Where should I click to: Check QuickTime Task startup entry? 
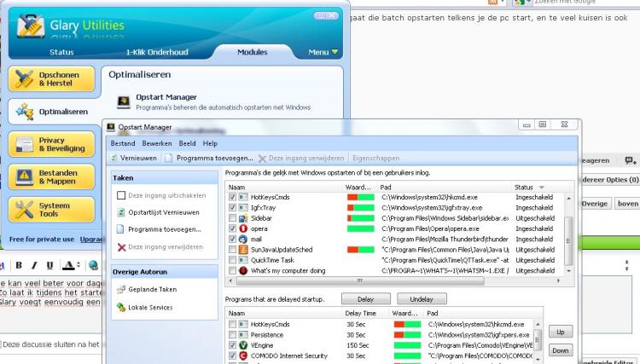[232, 260]
